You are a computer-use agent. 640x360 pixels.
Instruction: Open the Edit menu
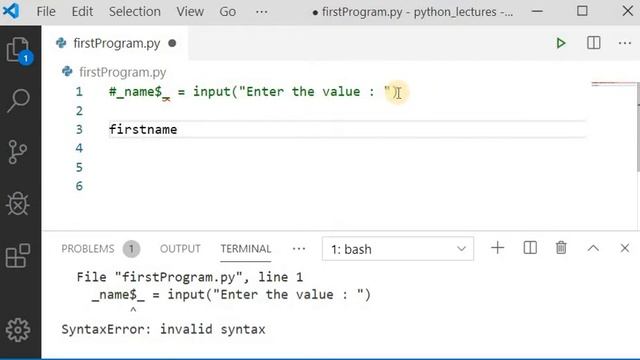[x=82, y=11]
